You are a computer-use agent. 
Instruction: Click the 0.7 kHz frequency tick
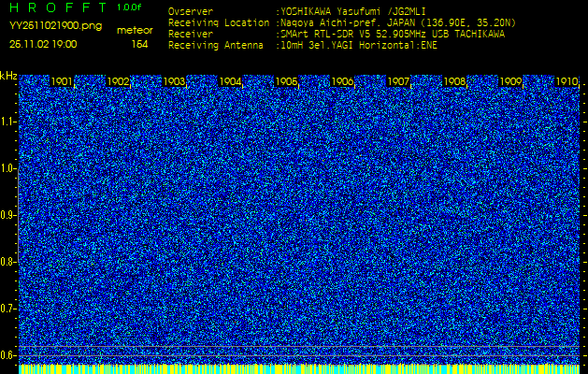click(8, 309)
